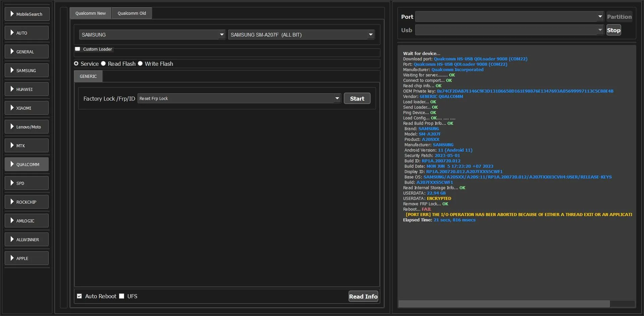Click the Read Info button

pos(363,296)
